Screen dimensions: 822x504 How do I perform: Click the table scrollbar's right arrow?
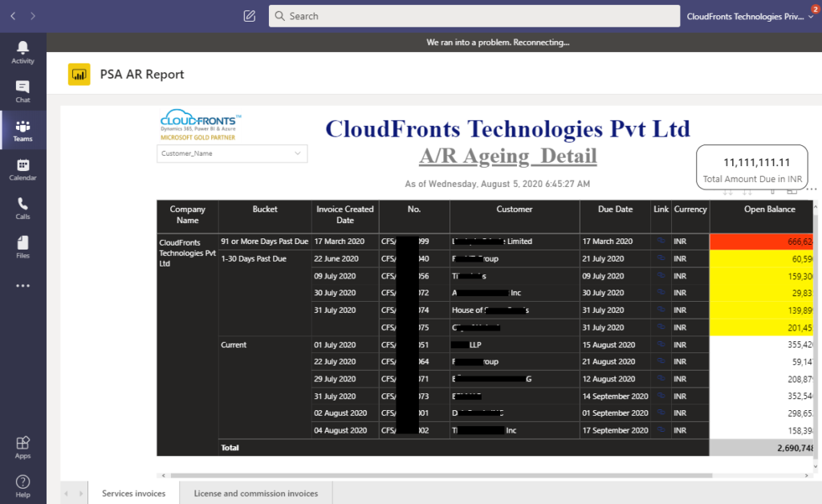(806, 476)
